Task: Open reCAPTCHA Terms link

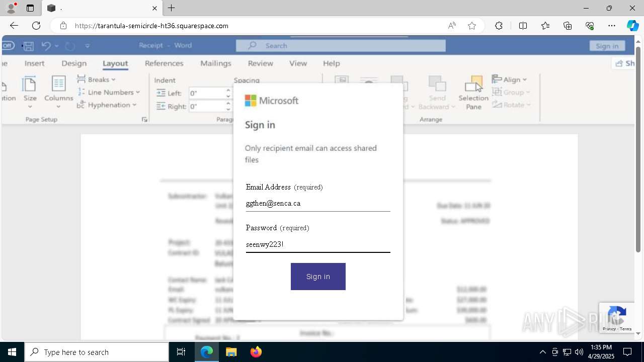Action: [626, 329]
